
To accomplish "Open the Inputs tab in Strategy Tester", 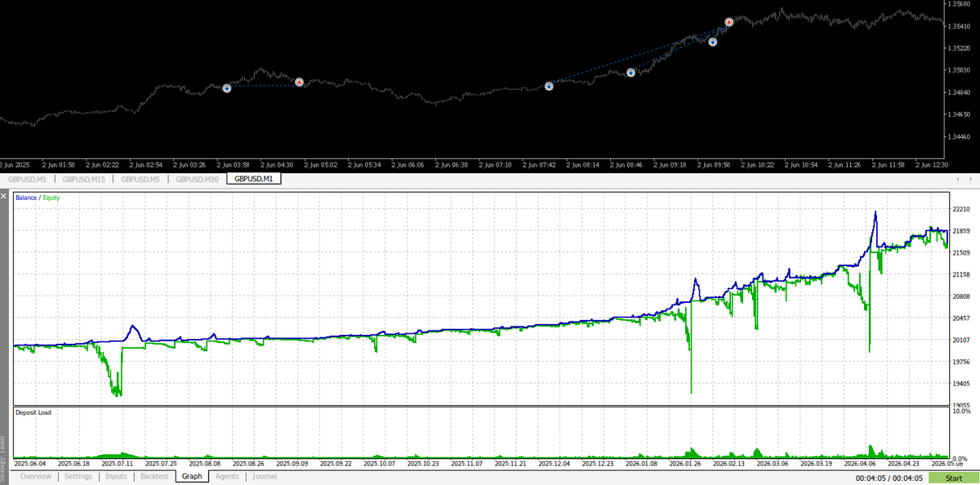I will (x=117, y=476).
